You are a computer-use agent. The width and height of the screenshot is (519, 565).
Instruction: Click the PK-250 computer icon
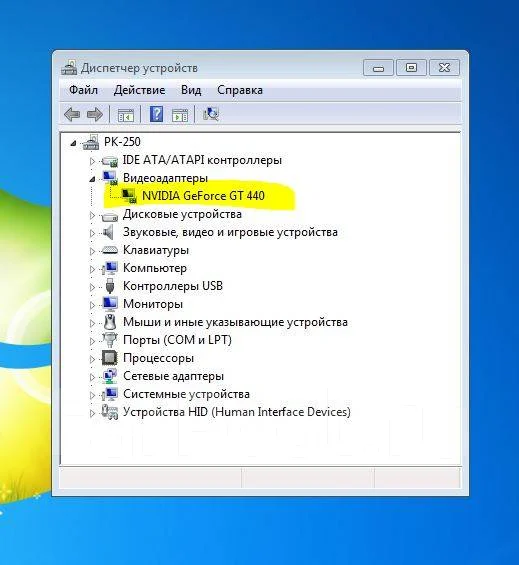click(91, 142)
